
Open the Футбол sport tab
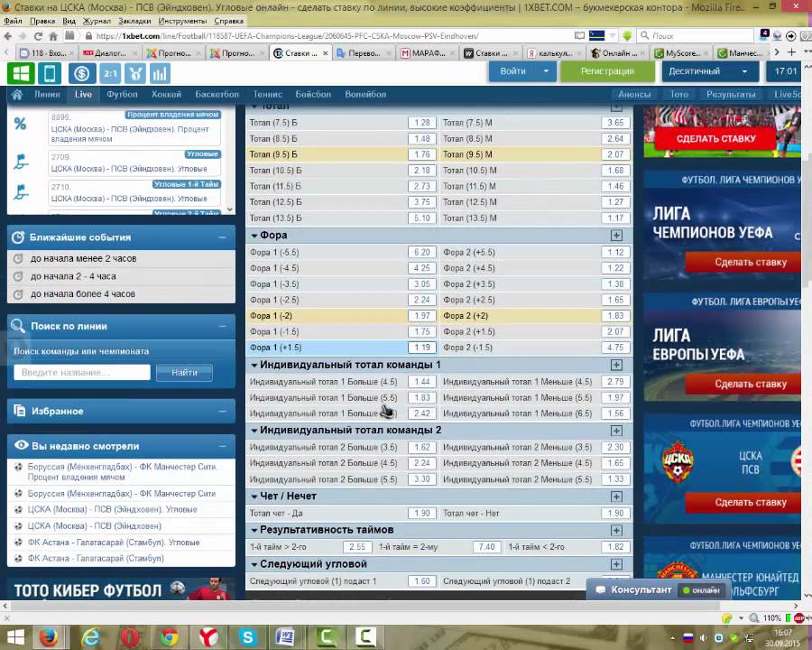tap(122, 94)
